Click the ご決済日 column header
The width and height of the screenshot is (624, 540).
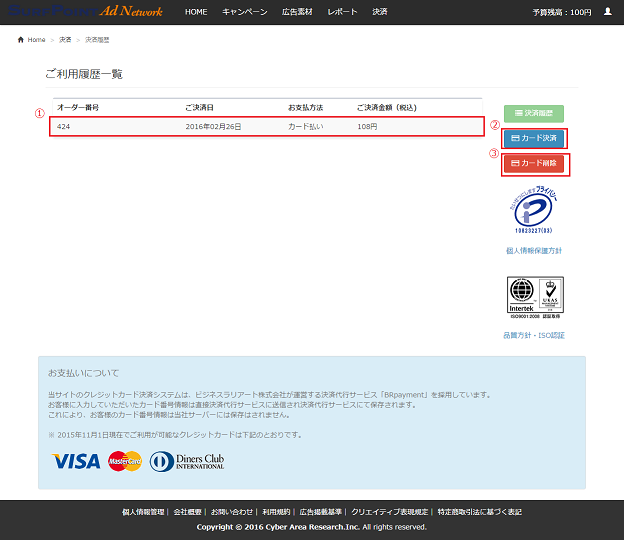pyautogui.click(x=199, y=107)
